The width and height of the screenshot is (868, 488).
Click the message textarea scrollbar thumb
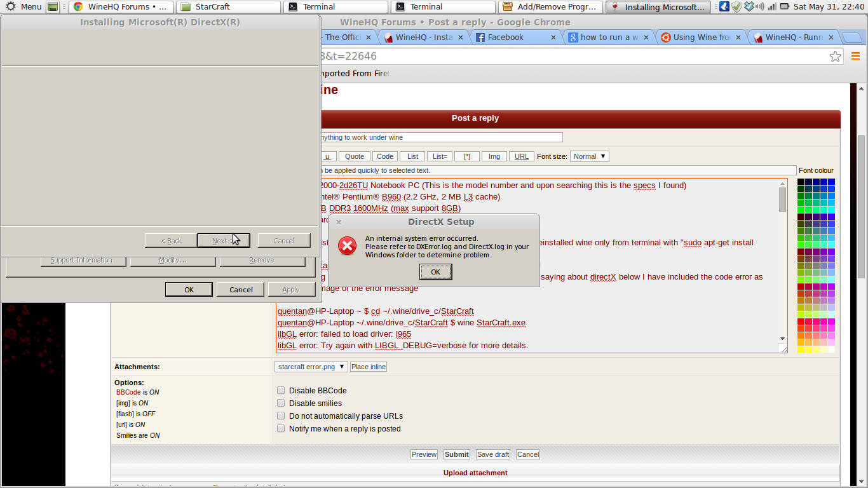(x=782, y=200)
